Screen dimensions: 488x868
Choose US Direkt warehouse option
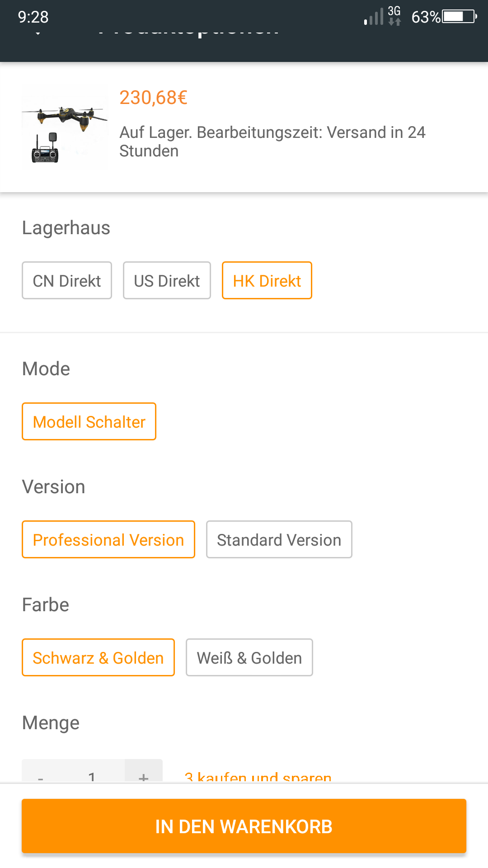pos(167,280)
